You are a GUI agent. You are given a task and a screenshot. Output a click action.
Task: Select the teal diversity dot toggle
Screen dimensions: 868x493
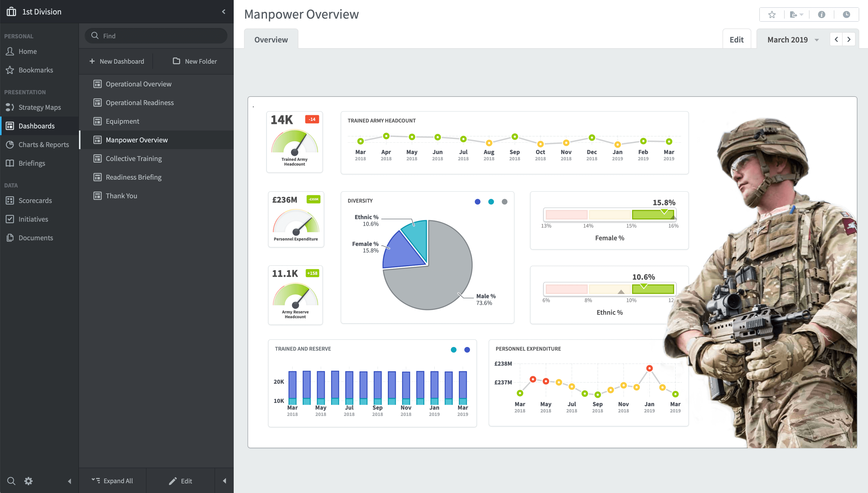[x=491, y=201]
